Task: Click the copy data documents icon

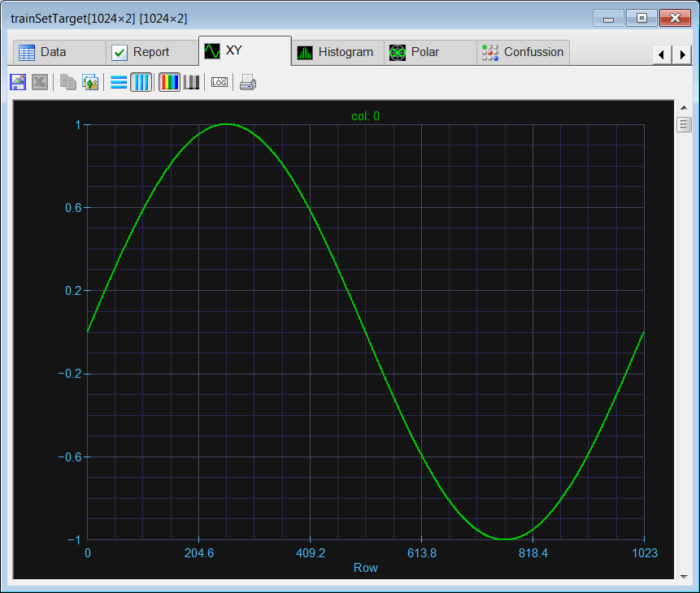Action: click(67, 82)
